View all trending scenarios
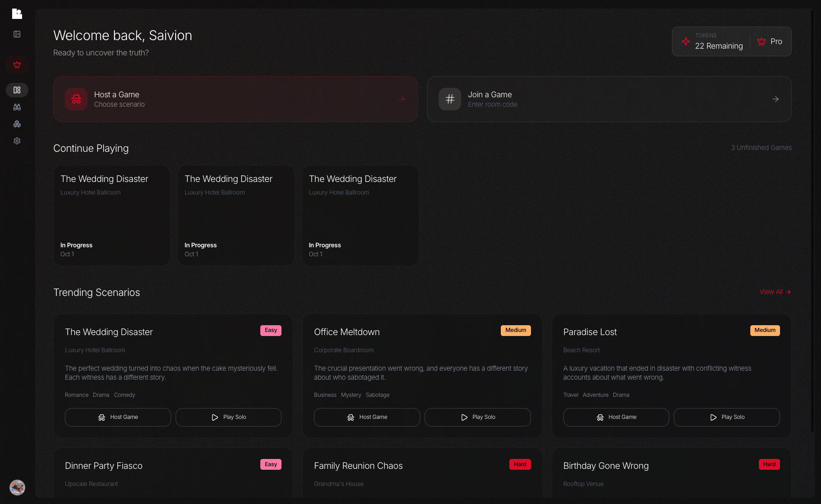 (x=775, y=292)
